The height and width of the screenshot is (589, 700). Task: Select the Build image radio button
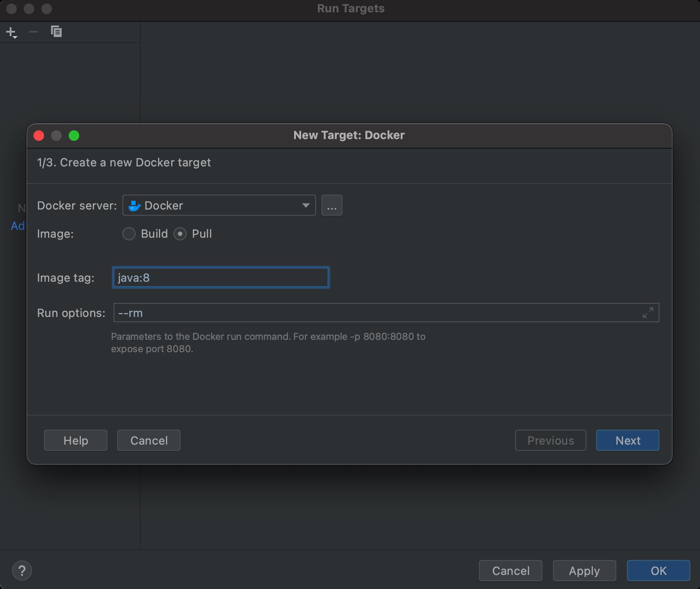click(x=129, y=234)
